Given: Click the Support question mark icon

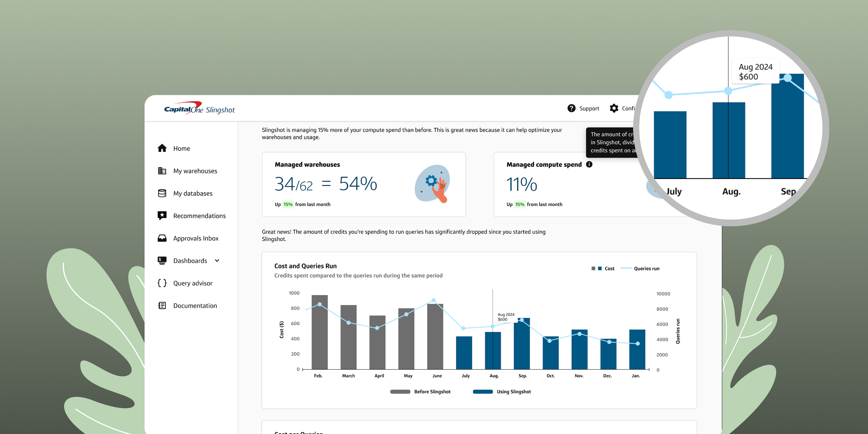Looking at the screenshot, I should [571, 108].
